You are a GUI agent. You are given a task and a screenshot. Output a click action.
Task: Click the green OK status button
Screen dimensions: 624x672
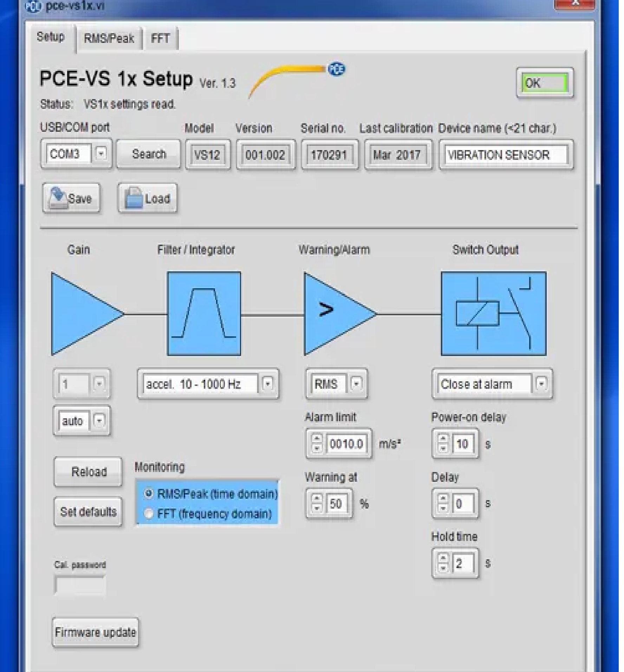pyautogui.click(x=545, y=83)
